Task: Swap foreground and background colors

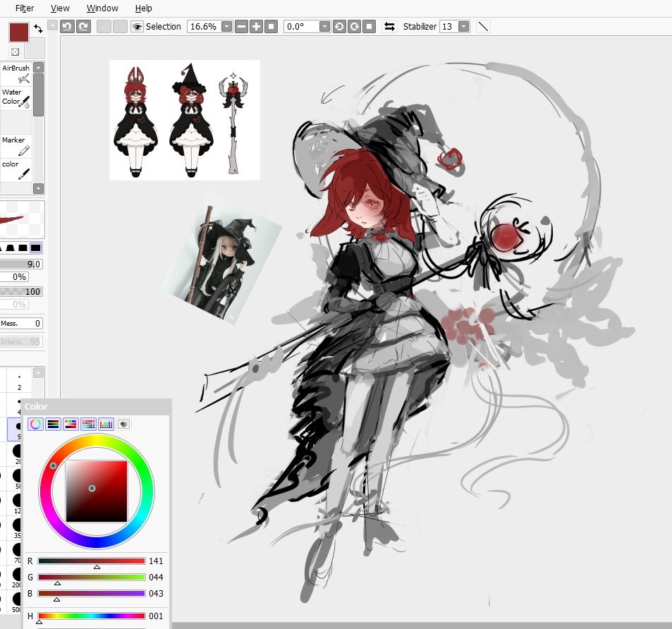Action: point(38,28)
